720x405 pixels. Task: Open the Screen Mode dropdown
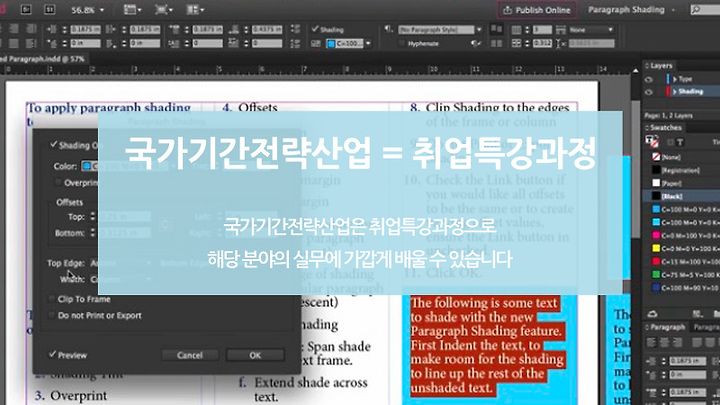pos(163,10)
